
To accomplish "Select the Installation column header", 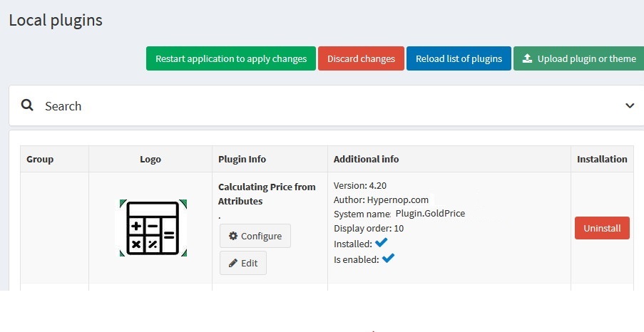I will 602,159.
